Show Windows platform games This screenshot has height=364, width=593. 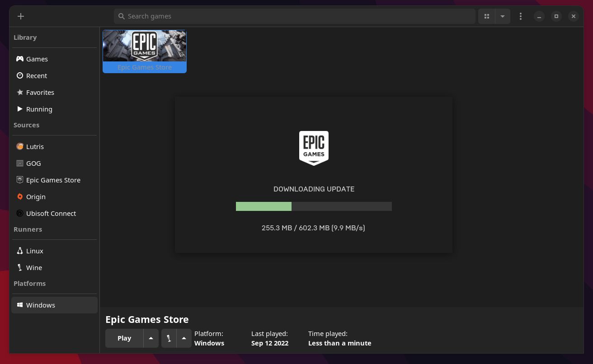(x=41, y=305)
